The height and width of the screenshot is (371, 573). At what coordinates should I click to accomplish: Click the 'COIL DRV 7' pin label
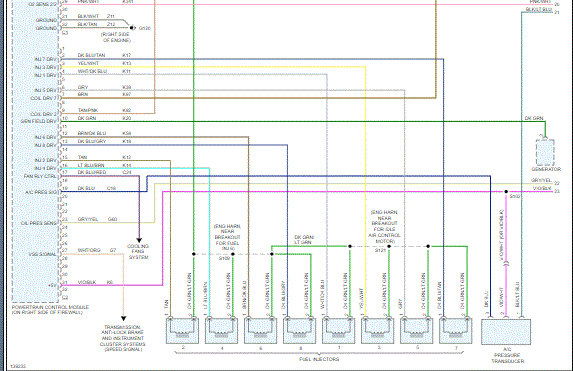point(44,98)
